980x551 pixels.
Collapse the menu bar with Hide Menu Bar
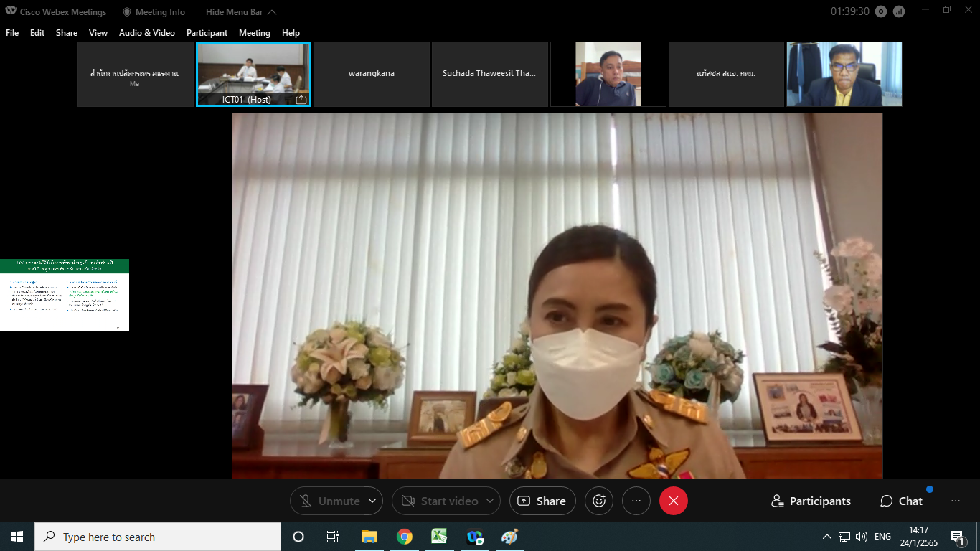(x=240, y=12)
